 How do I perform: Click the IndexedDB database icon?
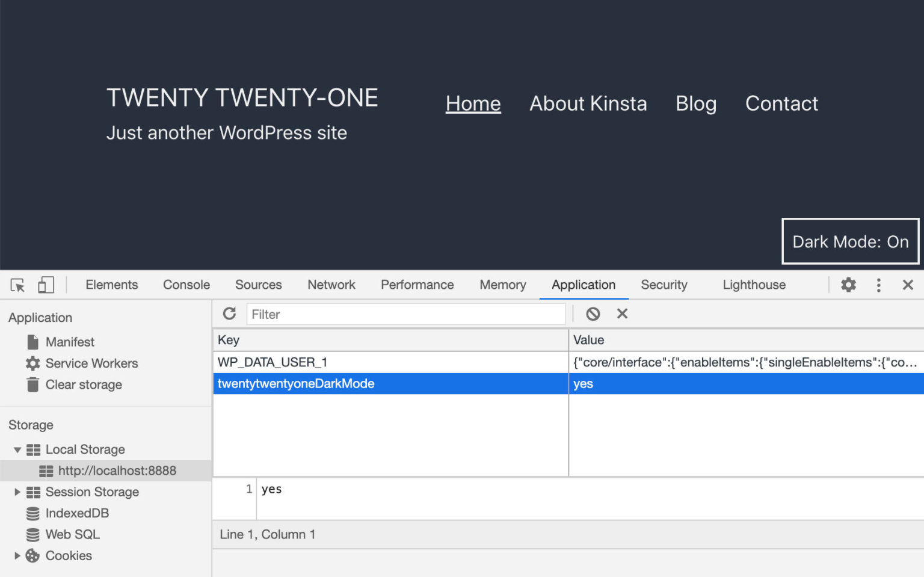point(32,513)
